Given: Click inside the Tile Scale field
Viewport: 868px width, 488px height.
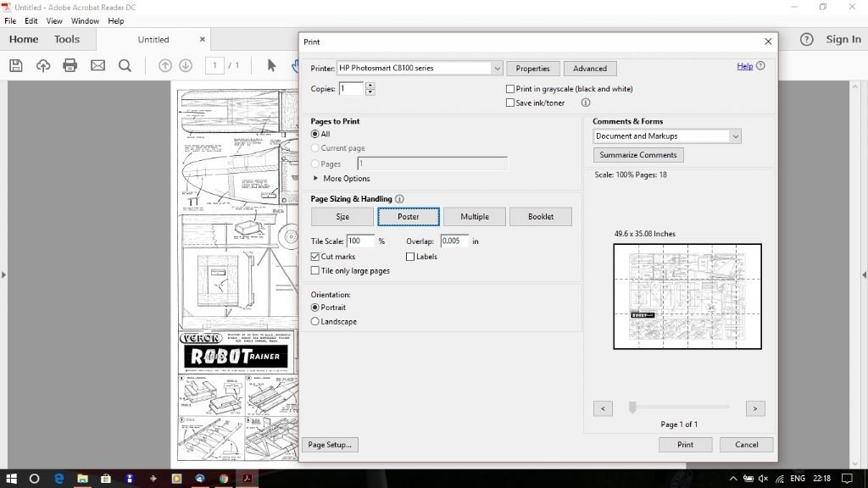Looking at the screenshot, I should tap(362, 241).
